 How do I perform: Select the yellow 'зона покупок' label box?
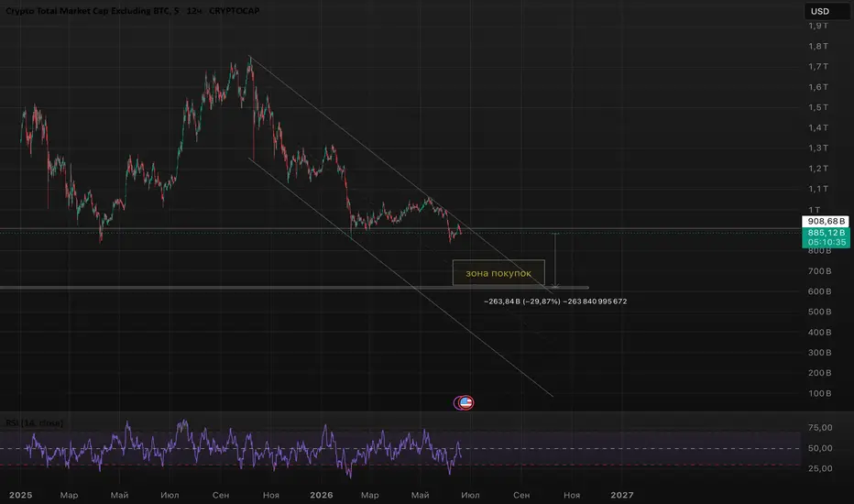tap(498, 272)
